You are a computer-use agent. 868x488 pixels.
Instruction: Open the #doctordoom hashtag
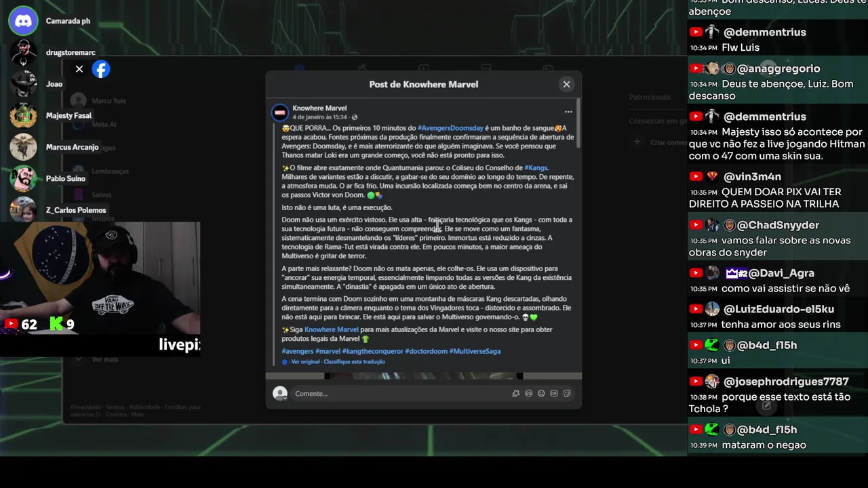(x=426, y=351)
